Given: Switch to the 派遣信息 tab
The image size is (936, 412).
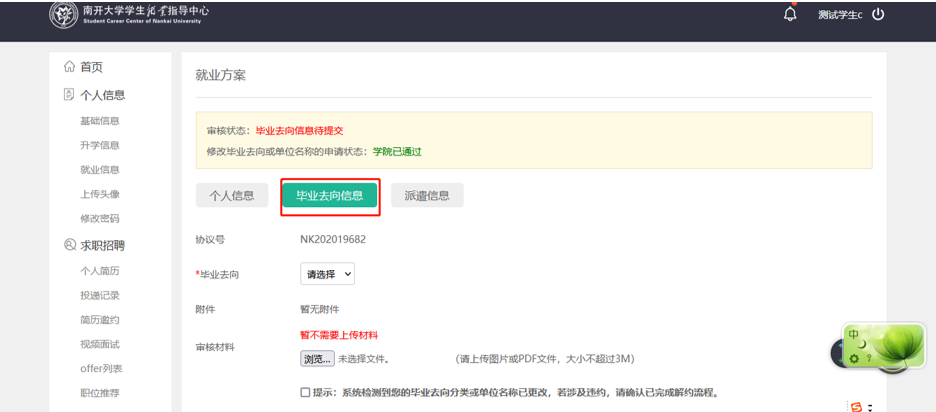Looking at the screenshot, I should pyautogui.click(x=427, y=196).
